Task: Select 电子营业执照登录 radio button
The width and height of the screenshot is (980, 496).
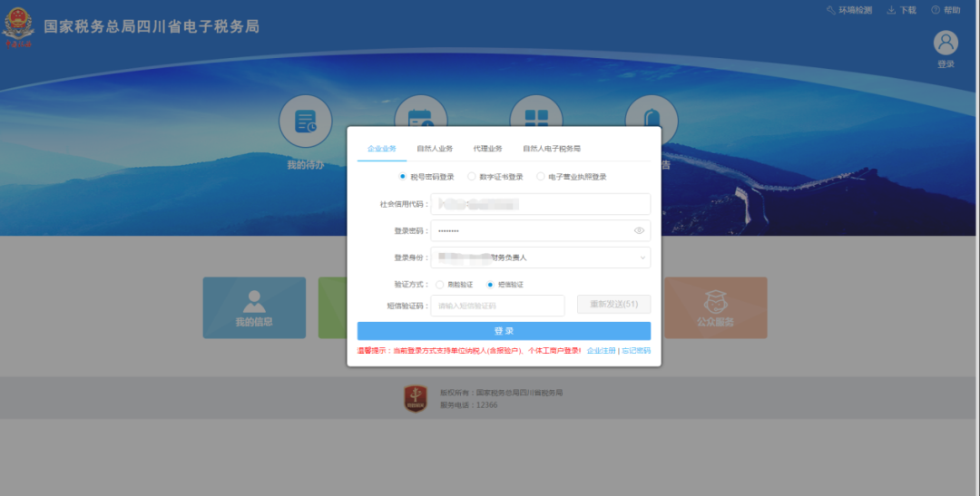Action: (541, 177)
